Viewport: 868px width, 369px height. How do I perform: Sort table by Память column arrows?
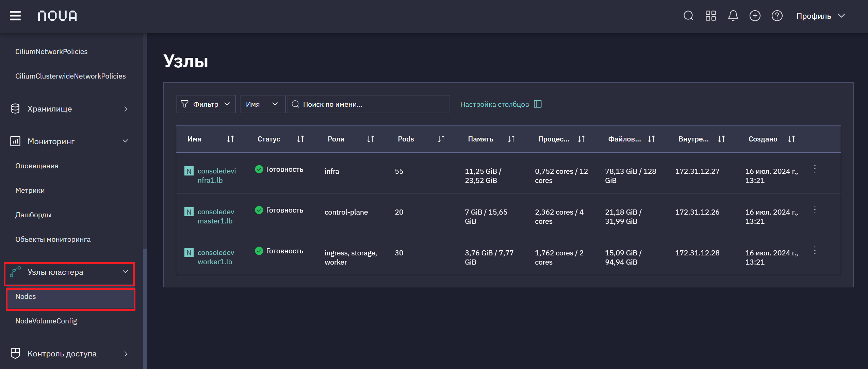(x=511, y=139)
